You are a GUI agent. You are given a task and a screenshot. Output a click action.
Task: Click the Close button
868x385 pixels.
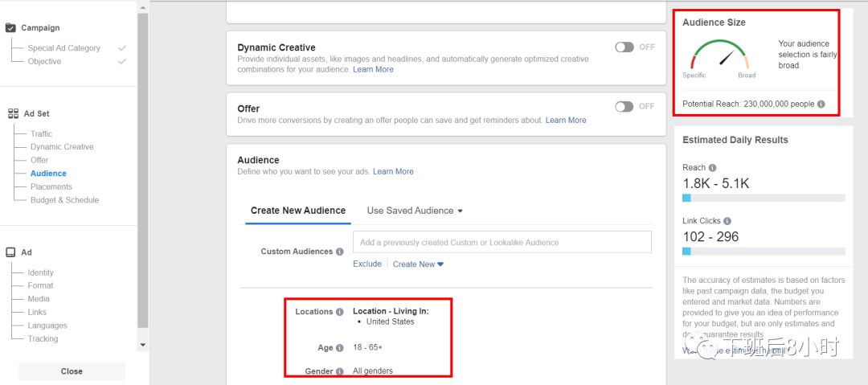(x=72, y=371)
